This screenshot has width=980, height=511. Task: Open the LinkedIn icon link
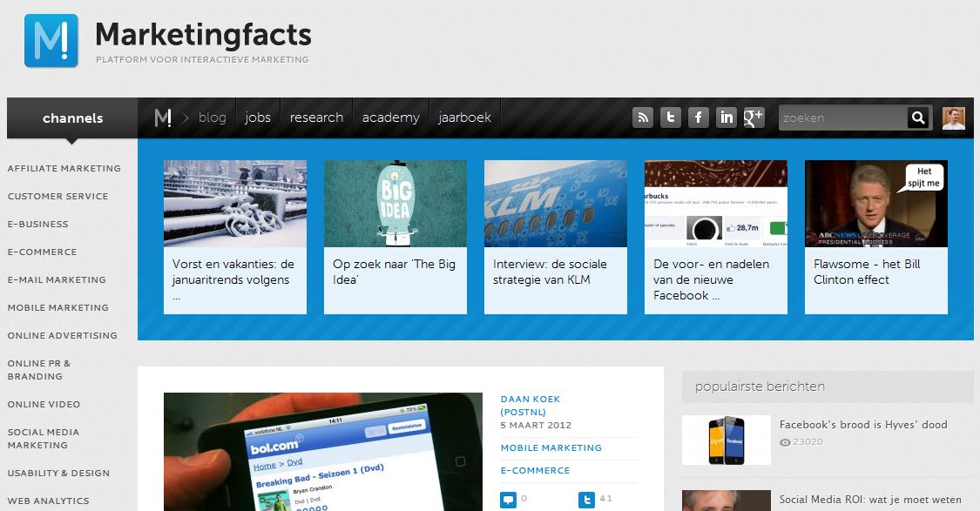[727, 118]
